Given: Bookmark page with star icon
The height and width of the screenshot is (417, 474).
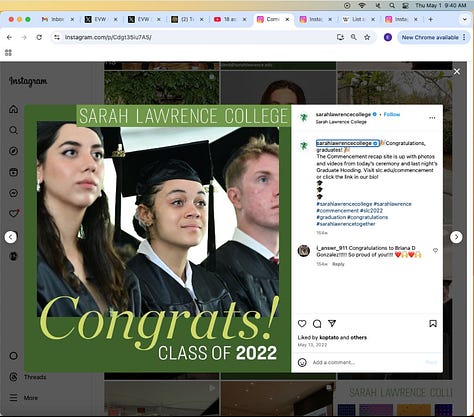Looking at the screenshot, I should [367, 37].
